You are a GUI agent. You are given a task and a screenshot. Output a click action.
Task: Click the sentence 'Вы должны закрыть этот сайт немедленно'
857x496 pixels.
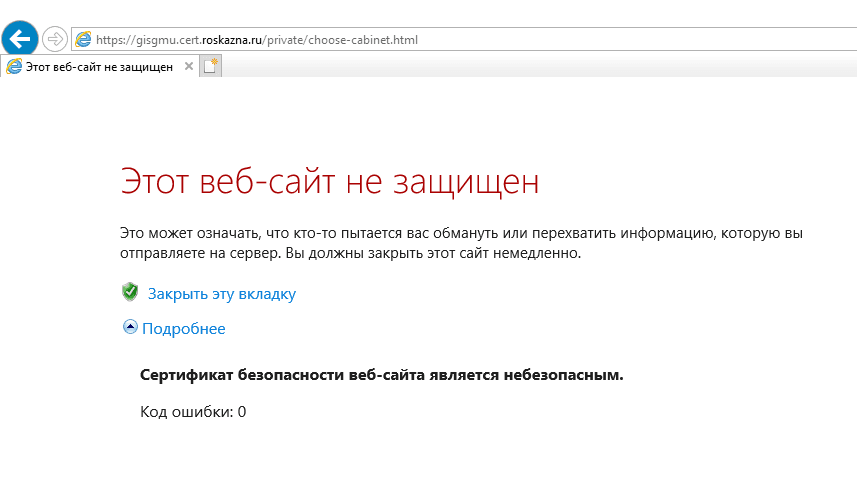tap(433, 253)
